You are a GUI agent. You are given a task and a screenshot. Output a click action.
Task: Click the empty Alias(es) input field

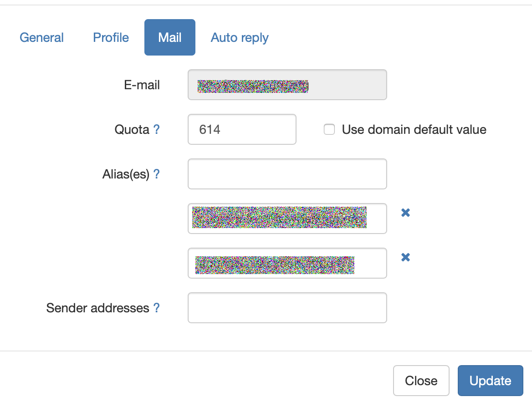tap(287, 174)
